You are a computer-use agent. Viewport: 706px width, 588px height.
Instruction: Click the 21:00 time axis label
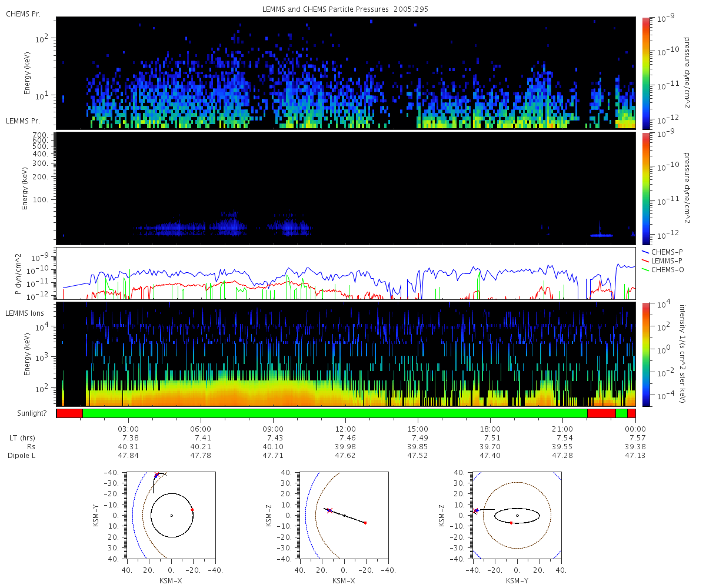point(563,429)
